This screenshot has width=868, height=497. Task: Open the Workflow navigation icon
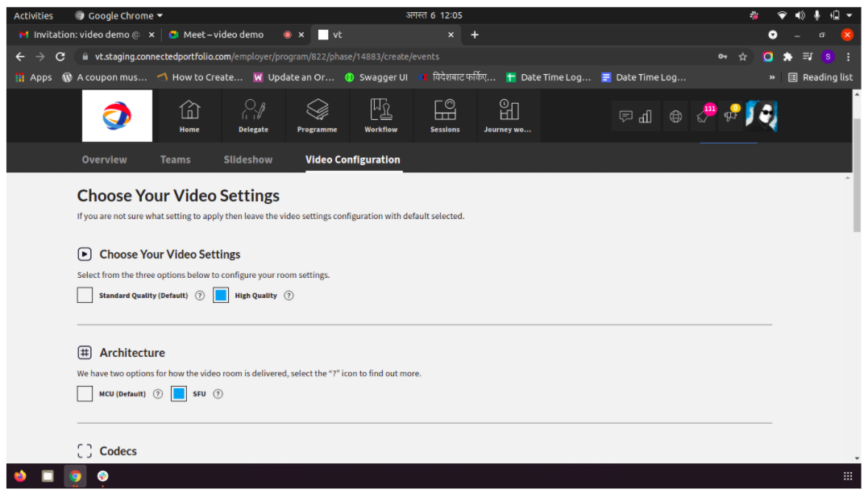tap(381, 116)
